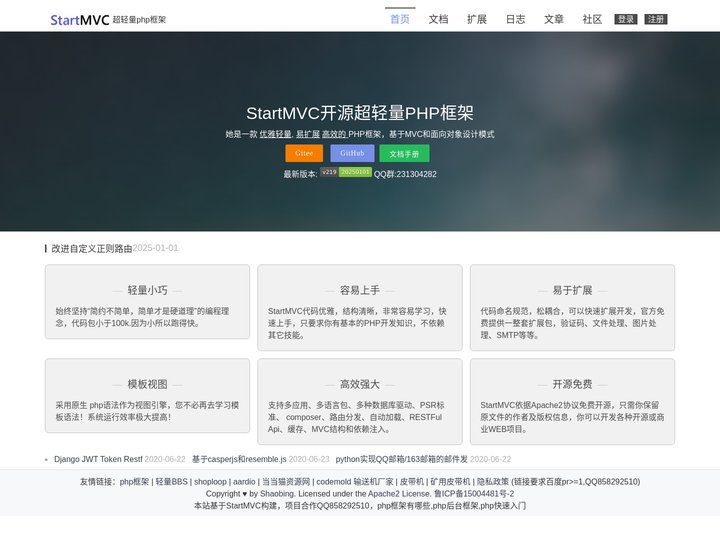Open 改进自定义正则路由 news link
The height and width of the screenshot is (540, 720).
pos(91,248)
